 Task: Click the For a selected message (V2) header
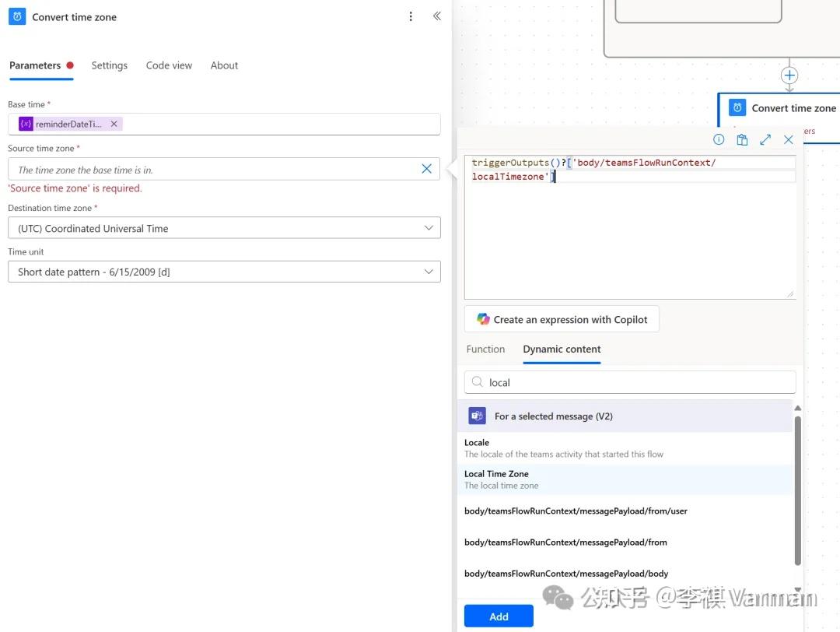tap(625, 416)
